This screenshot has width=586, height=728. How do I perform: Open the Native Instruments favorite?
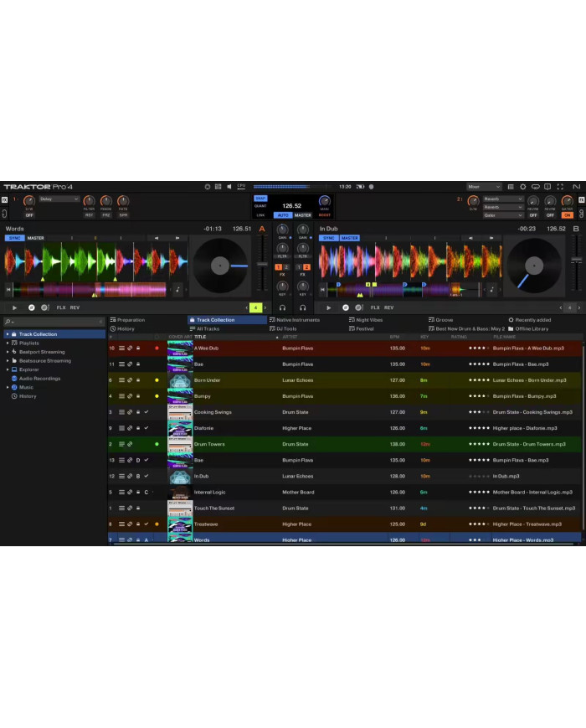[295, 320]
